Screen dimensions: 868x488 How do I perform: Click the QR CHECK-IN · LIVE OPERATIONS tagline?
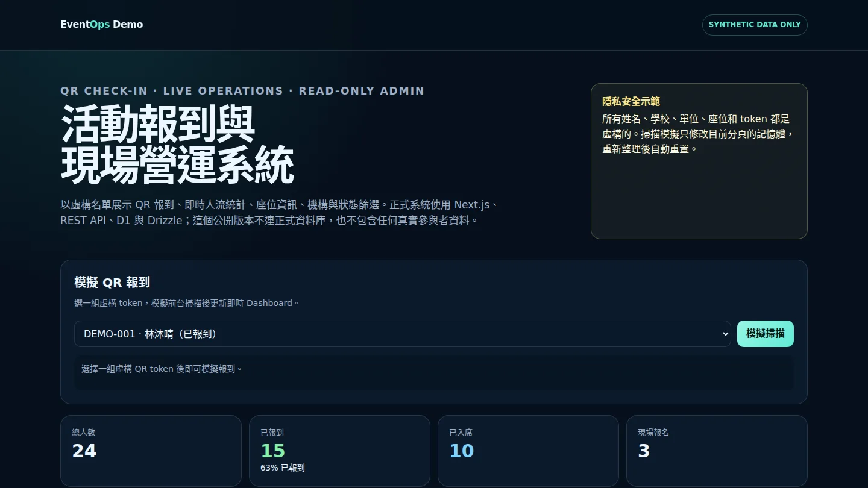pos(242,91)
